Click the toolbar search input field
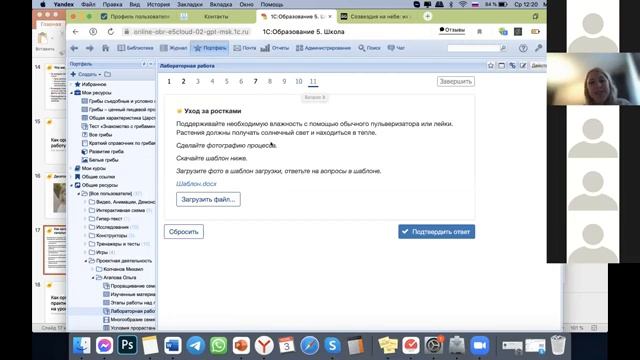Viewport: 640px width, 360px height. tap(473, 48)
